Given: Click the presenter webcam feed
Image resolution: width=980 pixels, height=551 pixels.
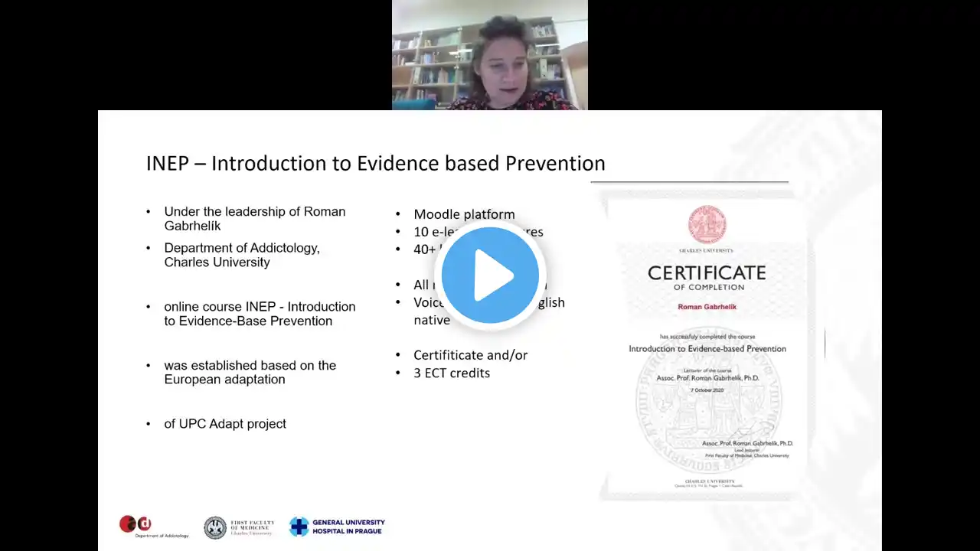Looking at the screenshot, I should click(490, 55).
